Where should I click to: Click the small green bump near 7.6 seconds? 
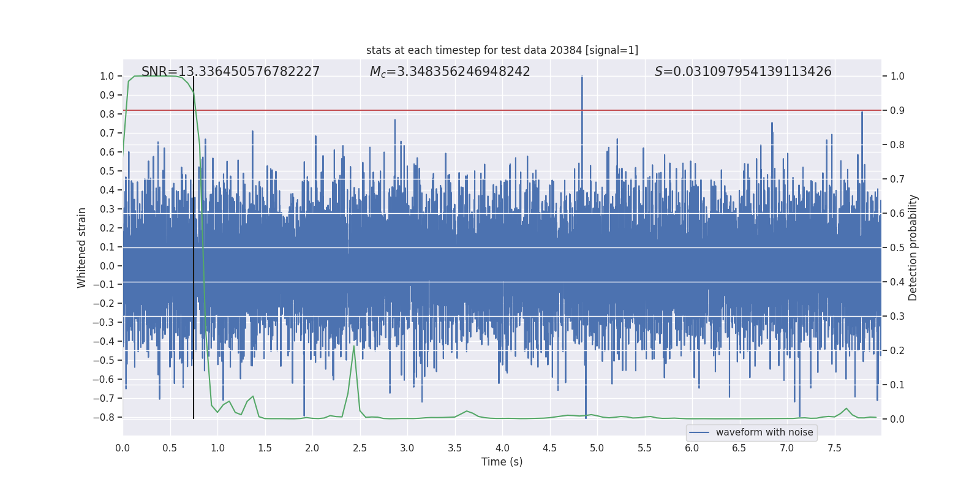point(846,409)
